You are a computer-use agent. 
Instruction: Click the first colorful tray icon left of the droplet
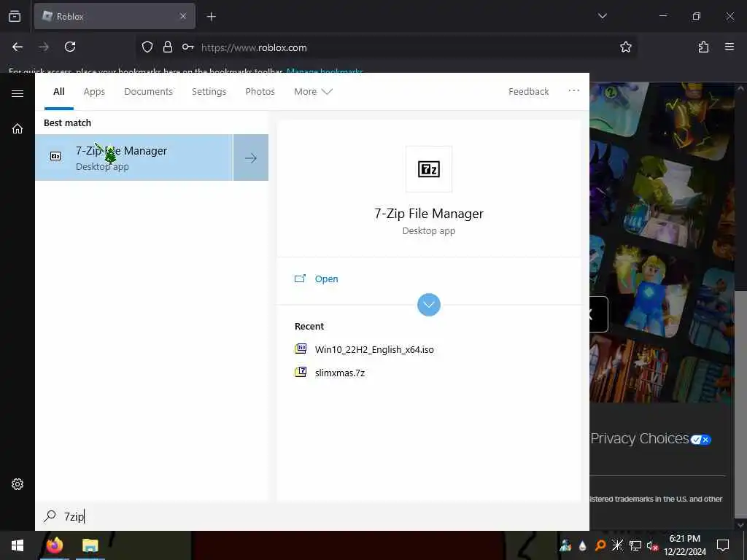coord(565,545)
